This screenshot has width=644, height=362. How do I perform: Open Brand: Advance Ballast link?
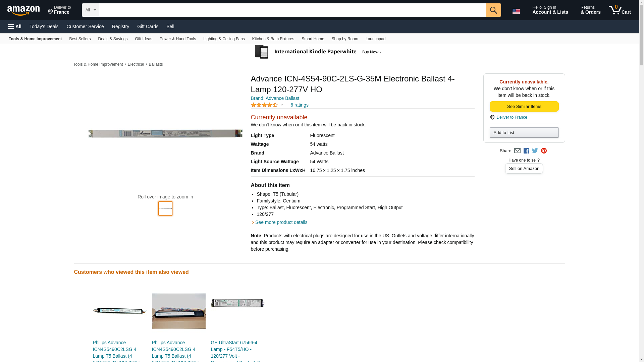pyautogui.click(x=275, y=98)
